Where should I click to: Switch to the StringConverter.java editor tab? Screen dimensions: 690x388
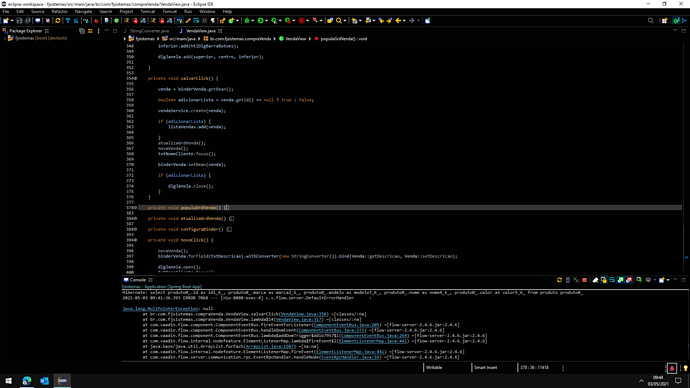point(149,31)
